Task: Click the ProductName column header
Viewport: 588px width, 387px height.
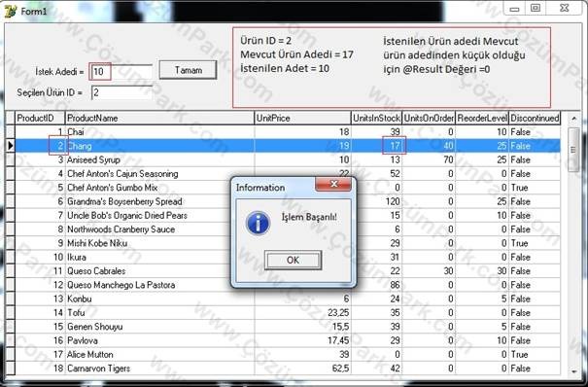Action: click(x=159, y=118)
